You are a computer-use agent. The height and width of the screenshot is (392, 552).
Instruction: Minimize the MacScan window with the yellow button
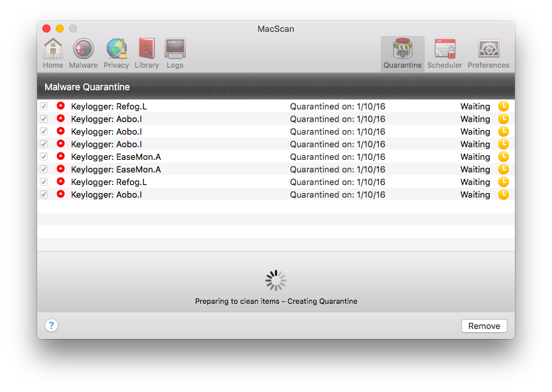[x=60, y=29]
